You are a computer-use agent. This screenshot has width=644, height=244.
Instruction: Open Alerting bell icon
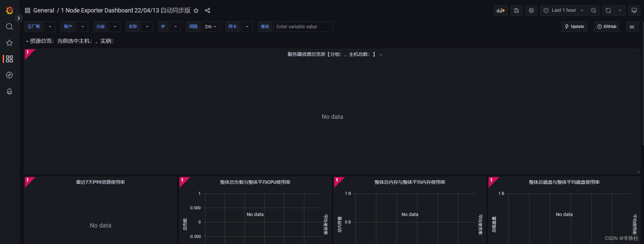coord(9,91)
